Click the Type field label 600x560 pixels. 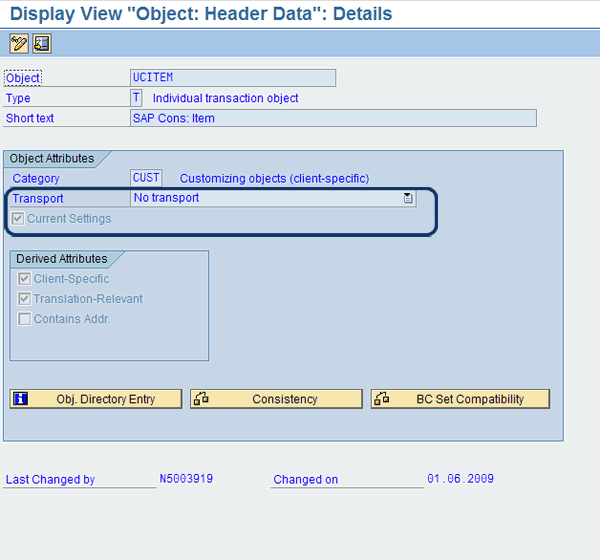(18, 98)
